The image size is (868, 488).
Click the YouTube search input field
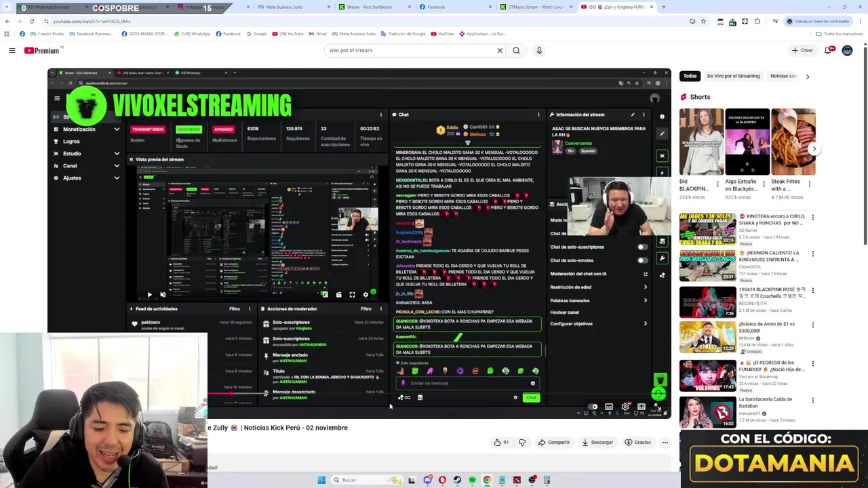[x=410, y=50]
